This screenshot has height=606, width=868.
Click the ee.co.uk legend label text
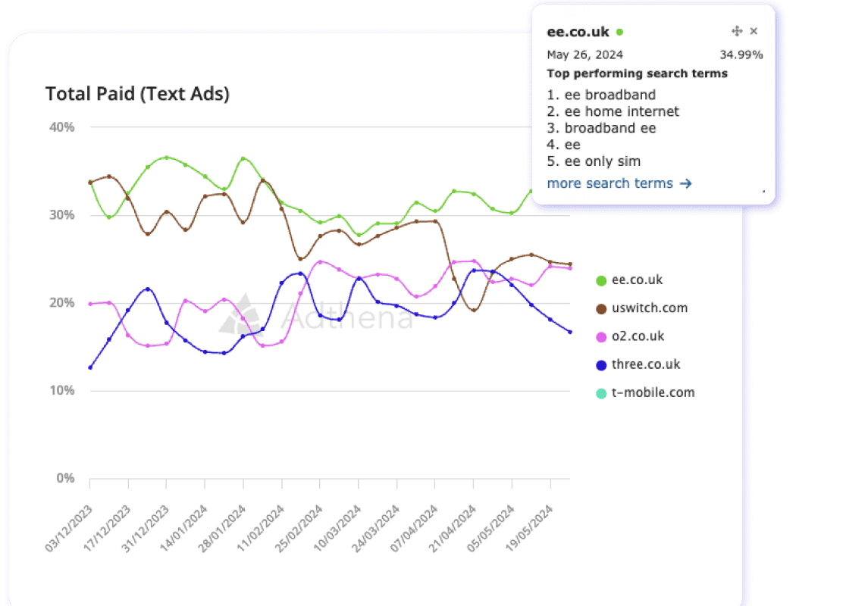click(x=638, y=280)
